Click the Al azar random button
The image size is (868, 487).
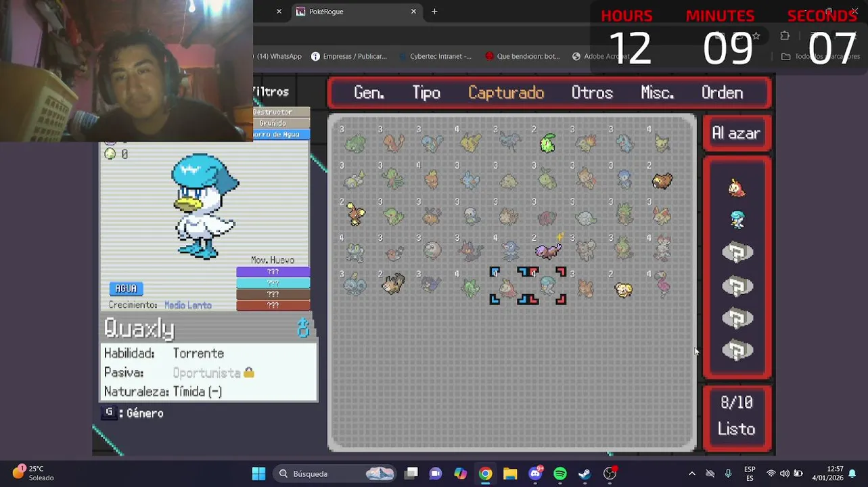click(736, 133)
